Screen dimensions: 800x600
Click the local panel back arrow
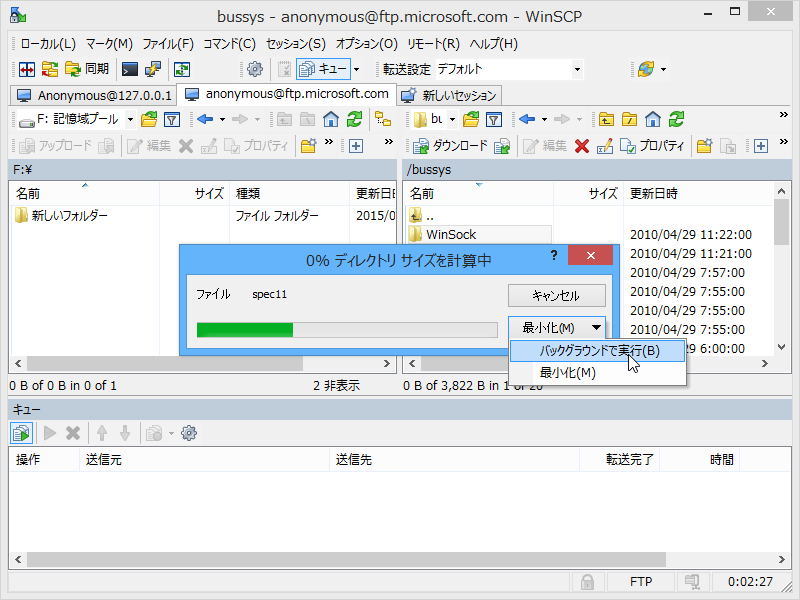click(x=205, y=119)
